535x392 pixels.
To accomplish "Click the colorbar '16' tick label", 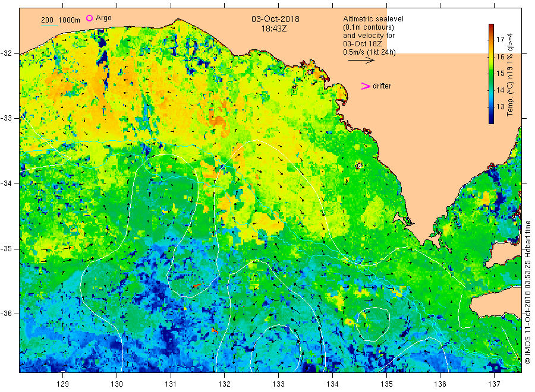I will pos(500,56).
